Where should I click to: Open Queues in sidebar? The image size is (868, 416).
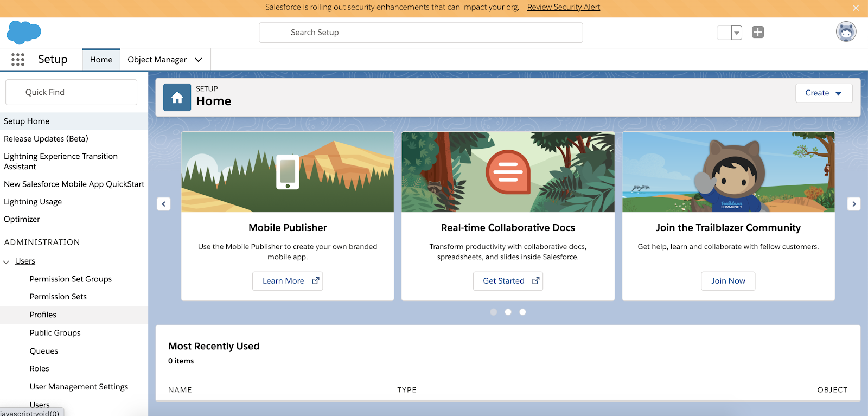point(44,351)
